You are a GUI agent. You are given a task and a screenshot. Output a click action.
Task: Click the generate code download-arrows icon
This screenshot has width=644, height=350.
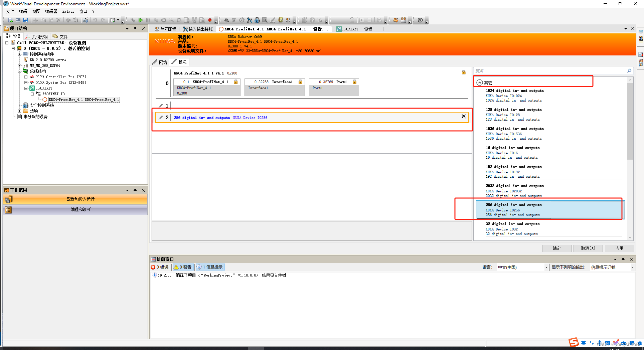[404, 20]
